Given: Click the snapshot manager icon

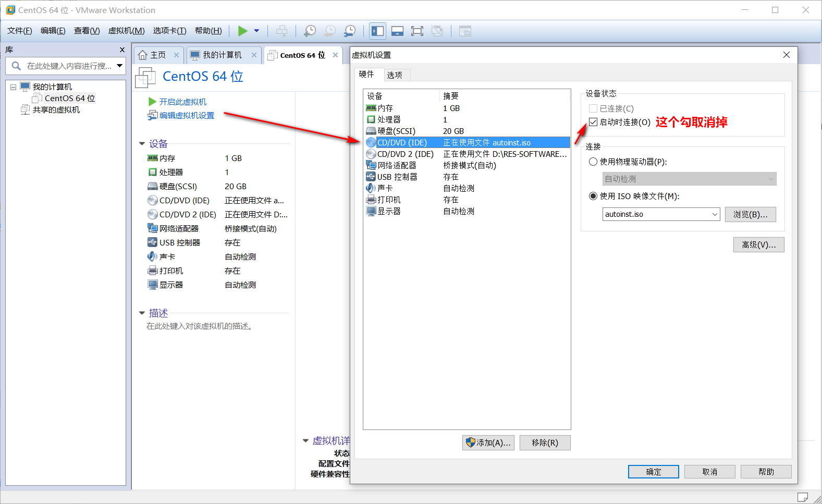Looking at the screenshot, I should pyautogui.click(x=350, y=31).
